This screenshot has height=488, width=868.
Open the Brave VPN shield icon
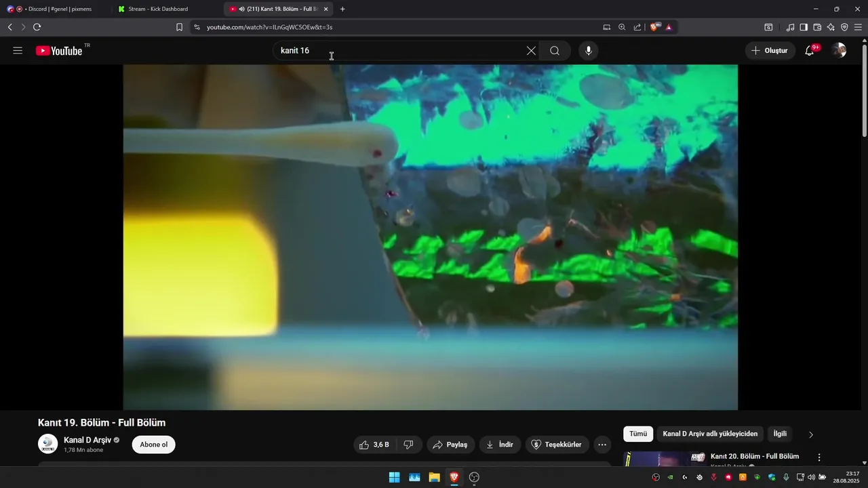844,27
